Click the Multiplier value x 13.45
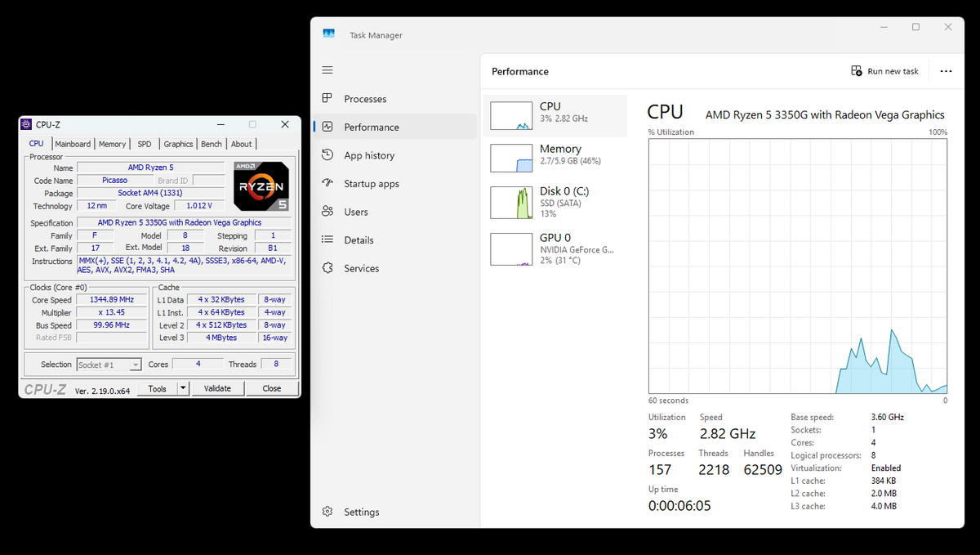 pyautogui.click(x=111, y=312)
